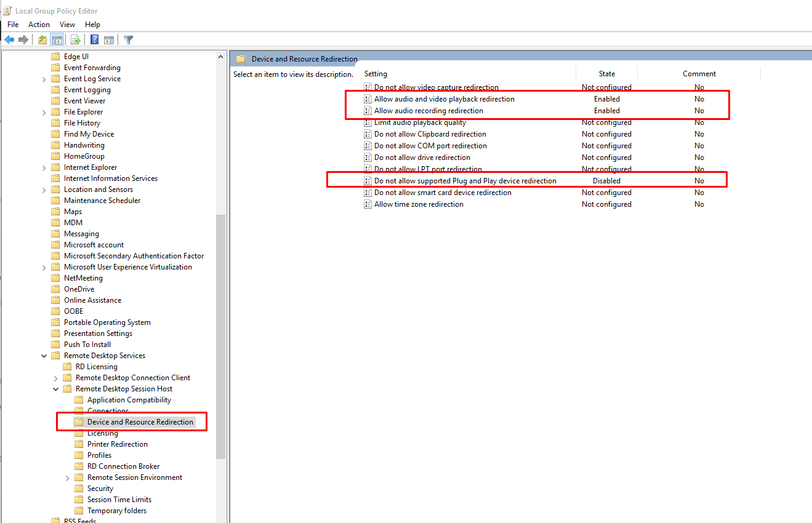The height and width of the screenshot is (523, 812).
Task: Collapse the Remote Desktop Services node
Action: click(44, 356)
